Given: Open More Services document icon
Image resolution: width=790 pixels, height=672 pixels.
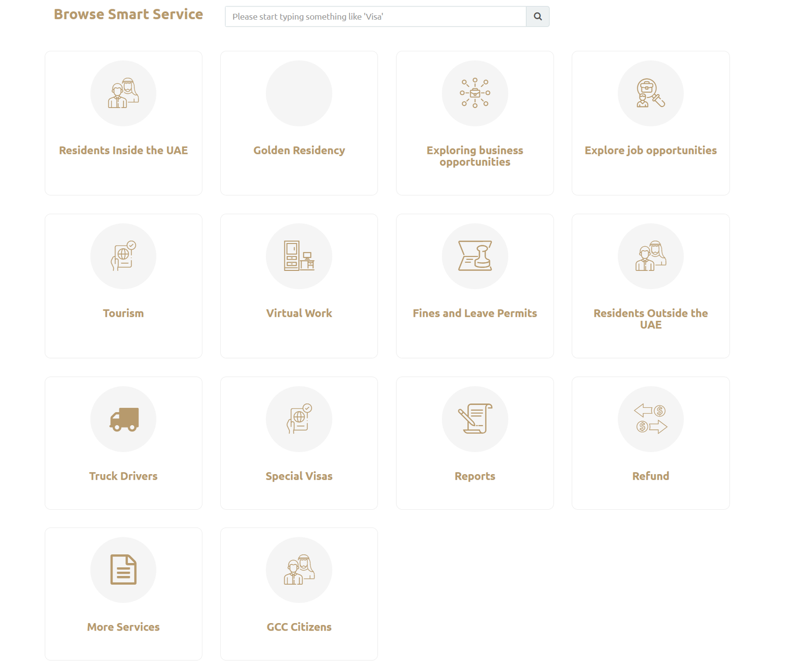Looking at the screenshot, I should pyautogui.click(x=123, y=570).
